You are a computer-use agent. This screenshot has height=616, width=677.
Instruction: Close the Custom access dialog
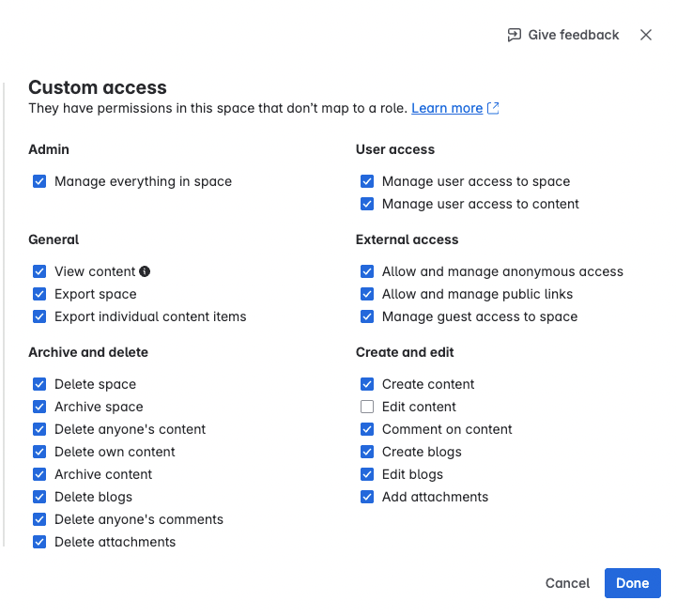pos(646,35)
